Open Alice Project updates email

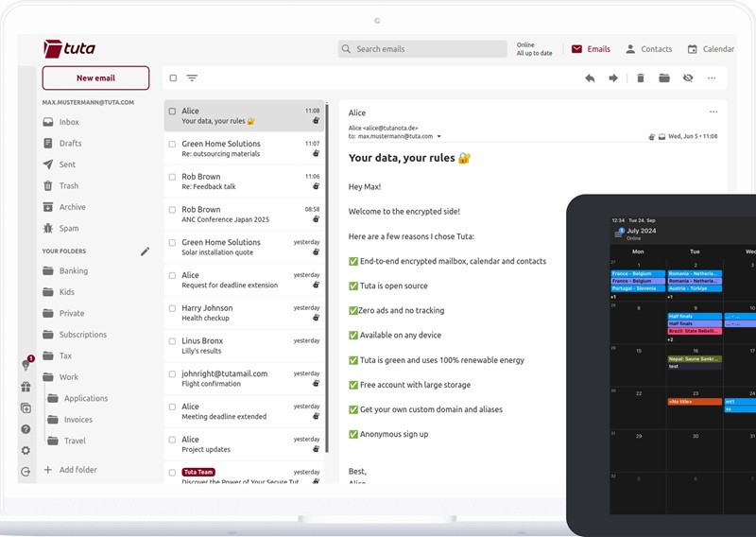pyautogui.click(x=244, y=444)
